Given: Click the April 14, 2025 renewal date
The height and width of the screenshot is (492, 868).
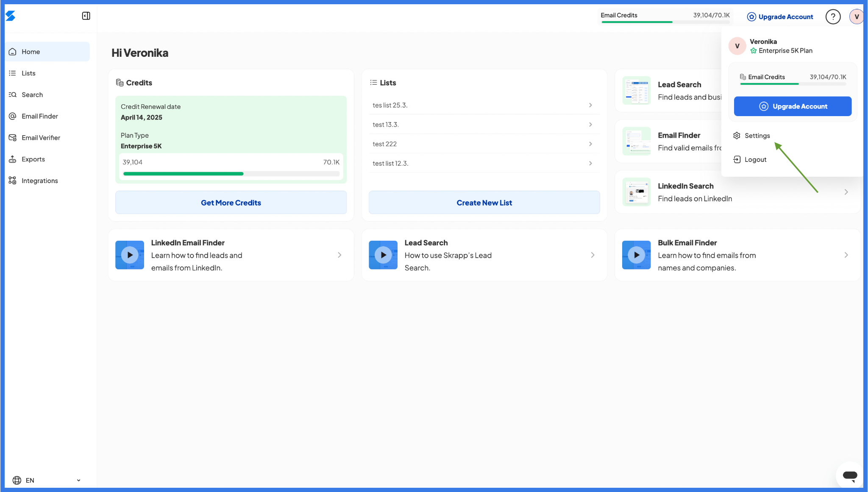Looking at the screenshot, I should [x=142, y=117].
